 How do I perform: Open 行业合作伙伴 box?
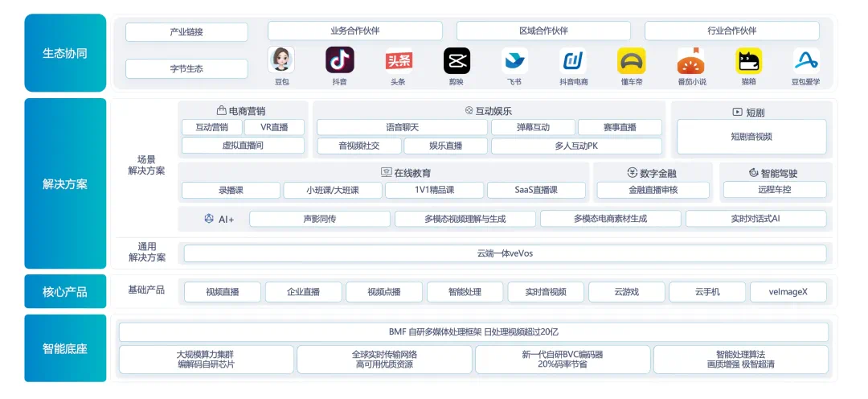click(x=732, y=31)
